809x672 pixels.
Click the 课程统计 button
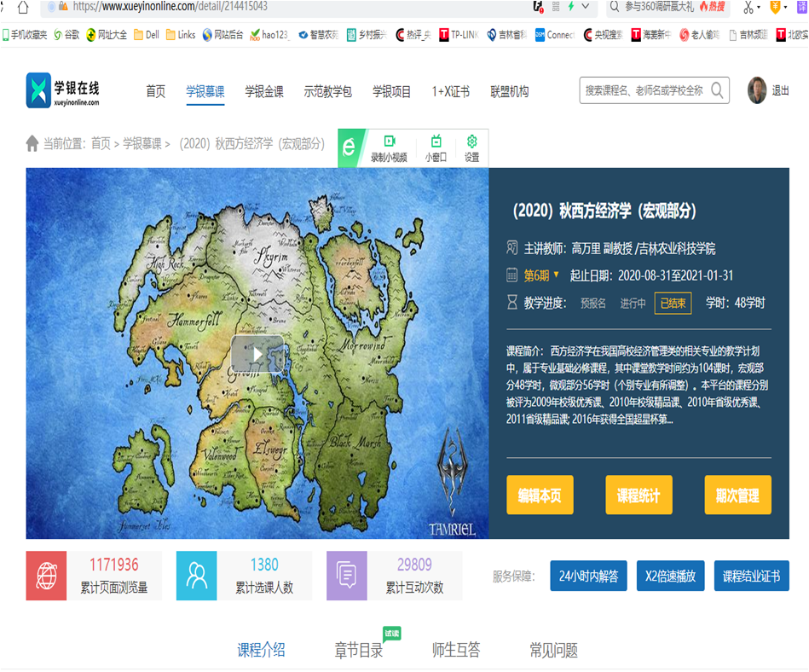[639, 495]
